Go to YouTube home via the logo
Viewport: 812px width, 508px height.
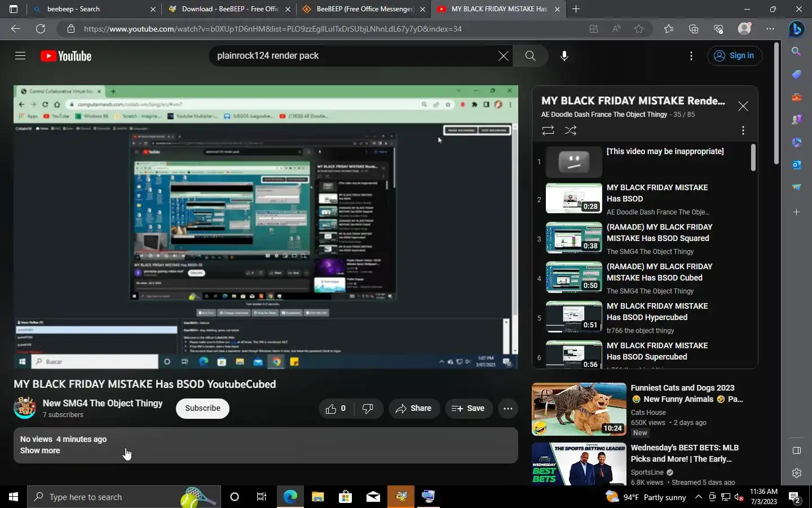point(66,56)
